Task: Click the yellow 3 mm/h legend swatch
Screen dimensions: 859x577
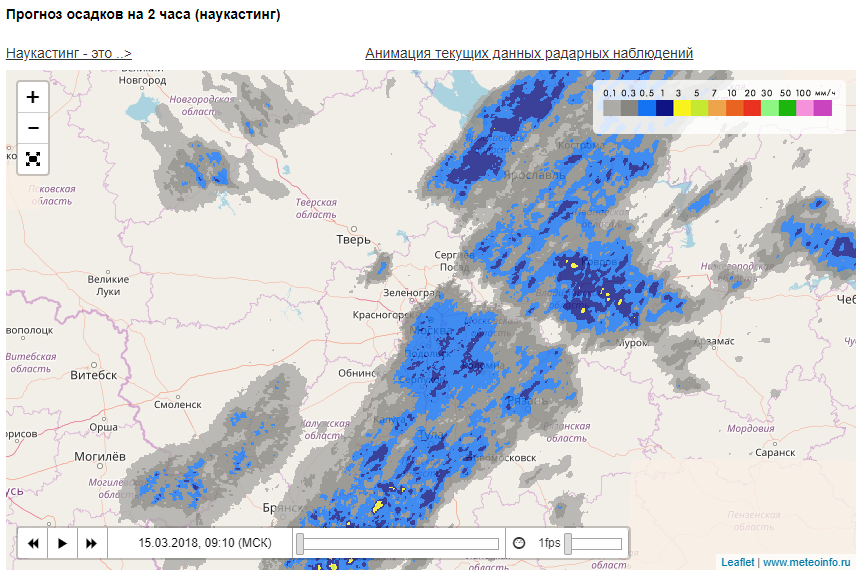Action: click(x=682, y=108)
